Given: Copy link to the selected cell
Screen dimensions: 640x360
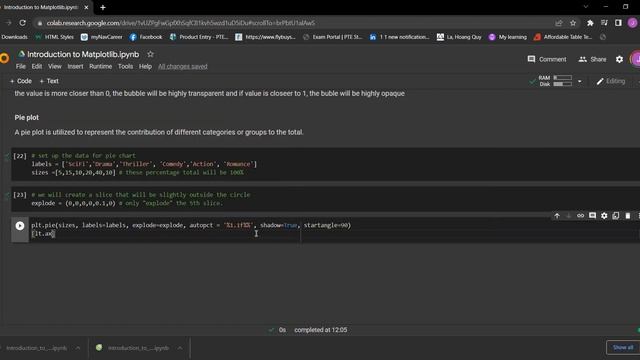Looking at the screenshot, I should [580, 216].
